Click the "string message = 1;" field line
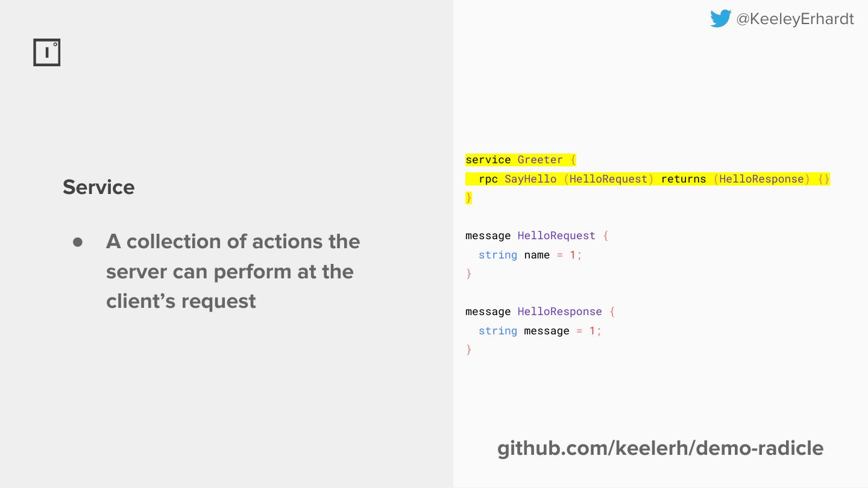 click(540, 331)
